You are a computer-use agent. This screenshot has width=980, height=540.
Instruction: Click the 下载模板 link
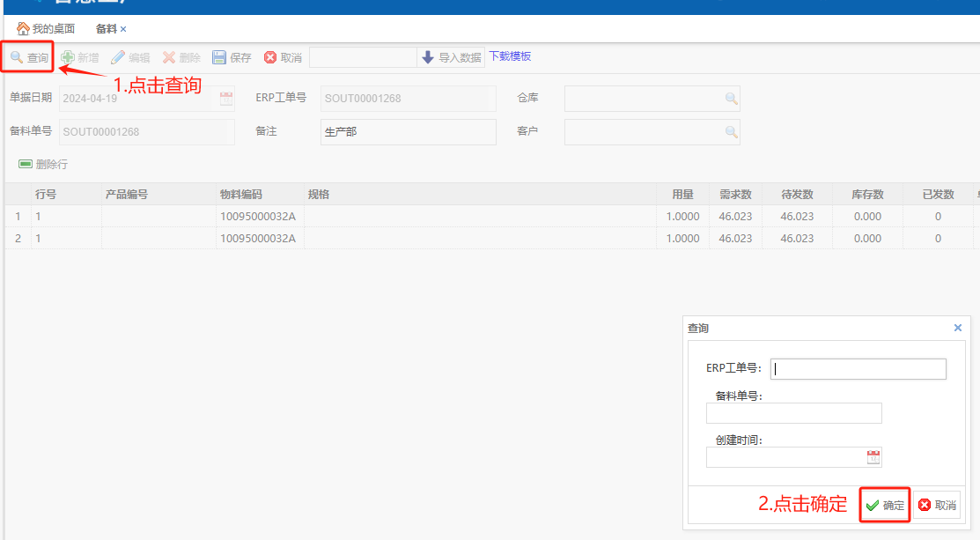pos(510,56)
